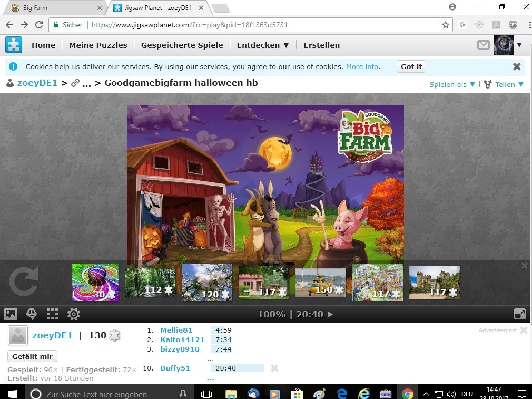Click the address bar URL
532x399 pixels.
[189, 25]
